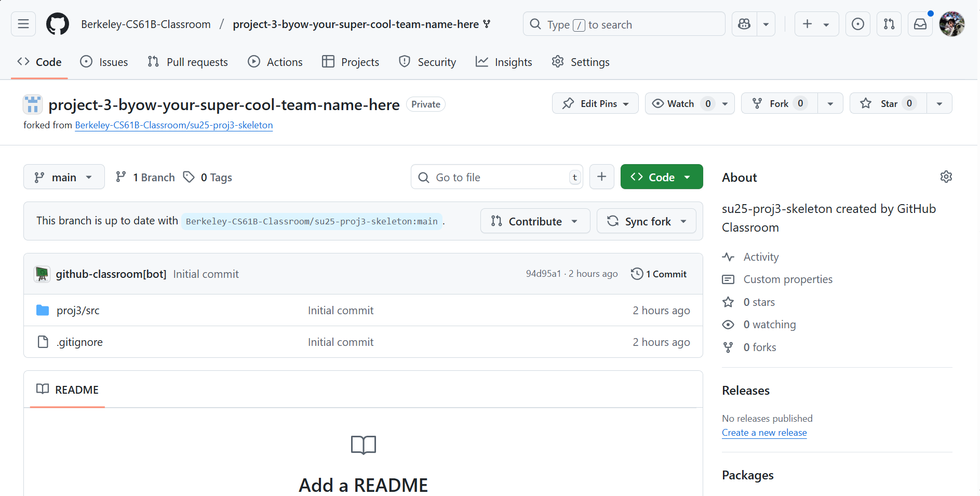Expand the Contribute menu
980x496 pixels.
tap(534, 221)
